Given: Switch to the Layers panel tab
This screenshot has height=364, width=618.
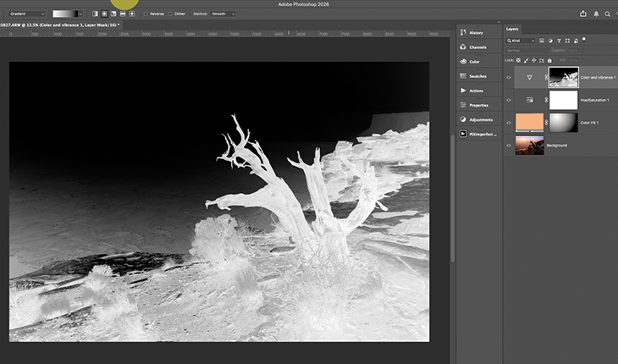Looking at the screenshot, I should 512,29.
